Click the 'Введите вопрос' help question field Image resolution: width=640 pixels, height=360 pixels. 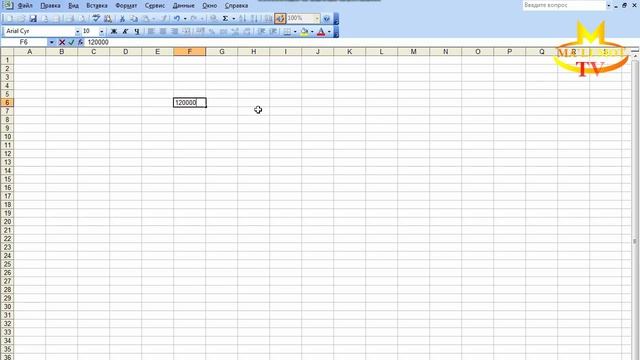(x=564, y=5)
